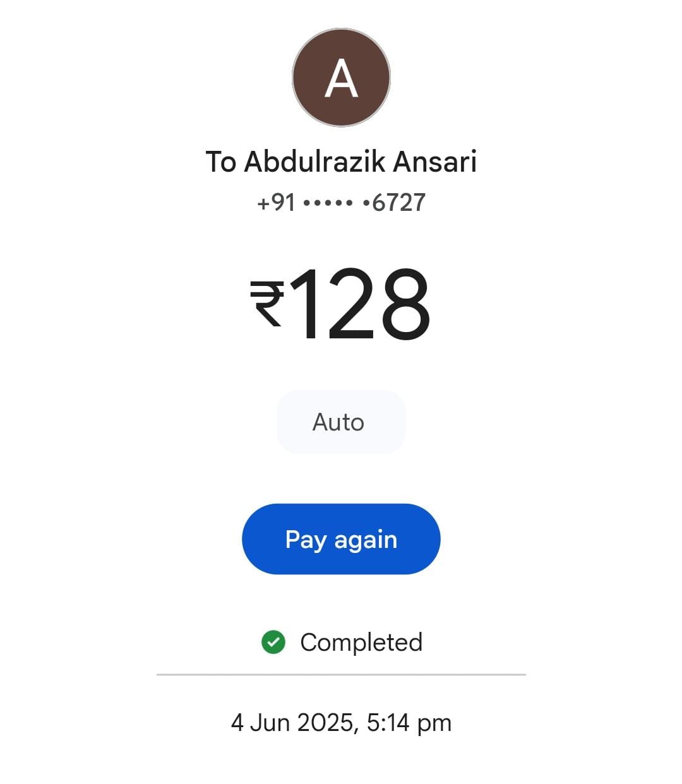Tap the white letter A in avatar
This screenshot has width=682, height=784.
click(341, 78)
